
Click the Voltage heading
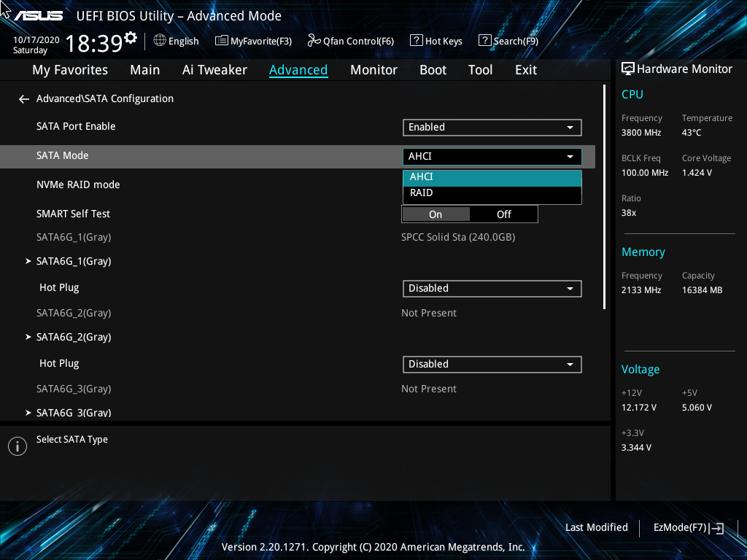click(640, 370)
